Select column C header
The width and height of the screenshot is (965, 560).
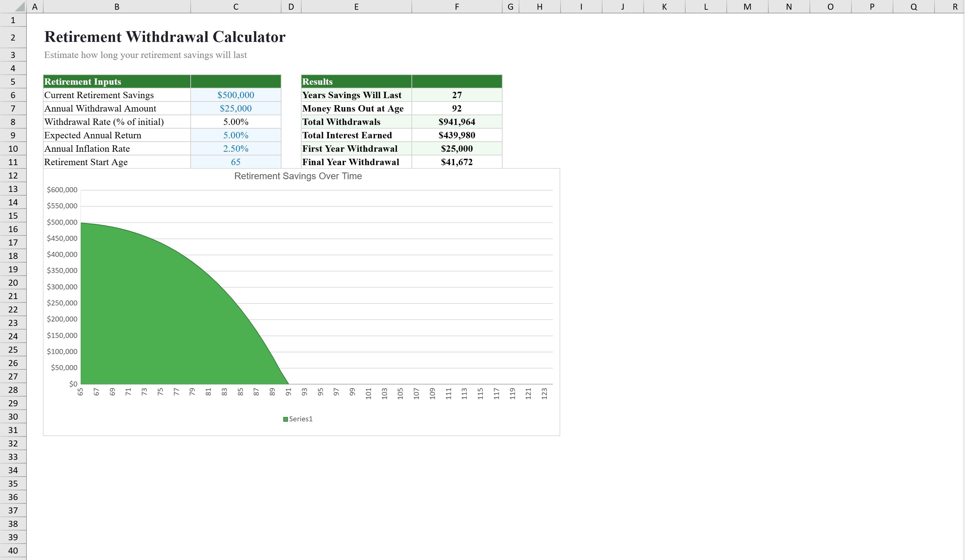point(235,6)
